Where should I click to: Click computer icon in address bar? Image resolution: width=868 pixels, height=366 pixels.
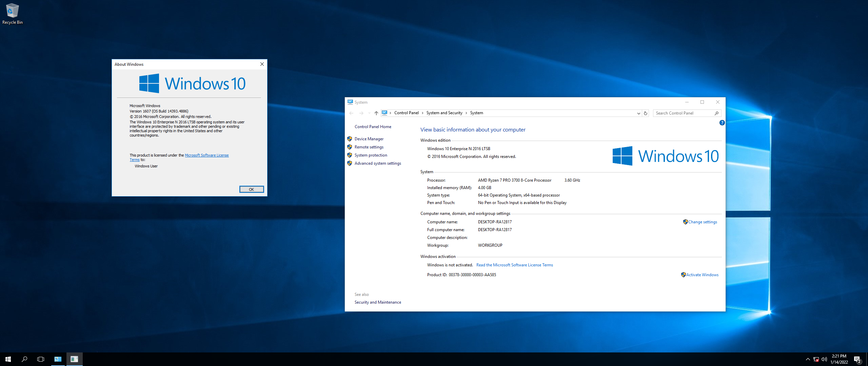[x=384, y=113]
